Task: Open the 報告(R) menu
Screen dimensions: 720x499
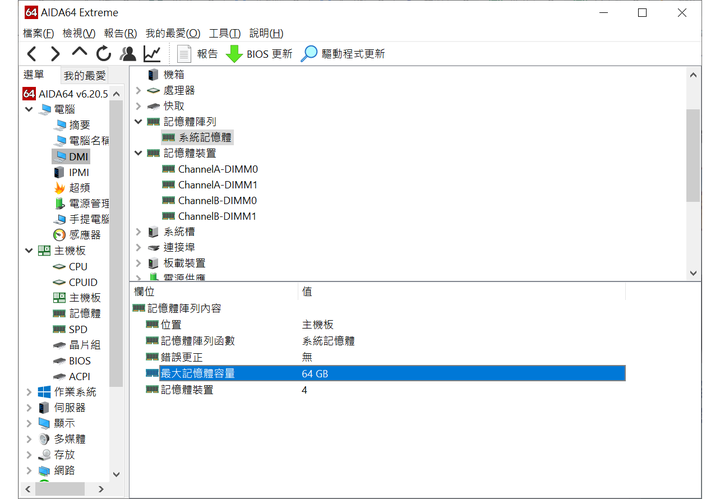Action: pyautogui.click(x=120, y=33)
